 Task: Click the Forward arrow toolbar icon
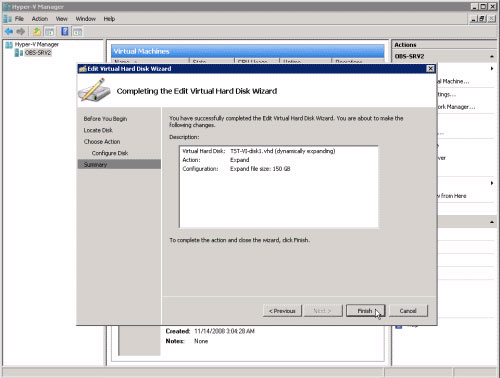click(21, 32)
